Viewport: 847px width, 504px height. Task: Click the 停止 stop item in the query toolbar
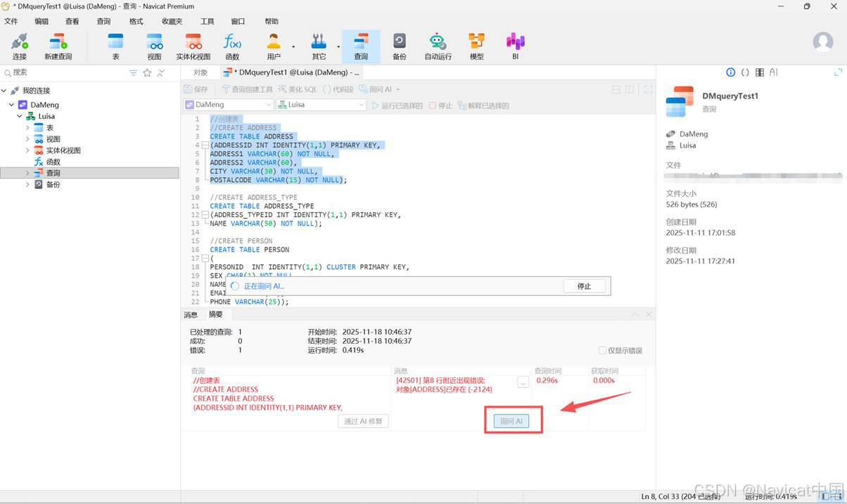tap(440, 105)
